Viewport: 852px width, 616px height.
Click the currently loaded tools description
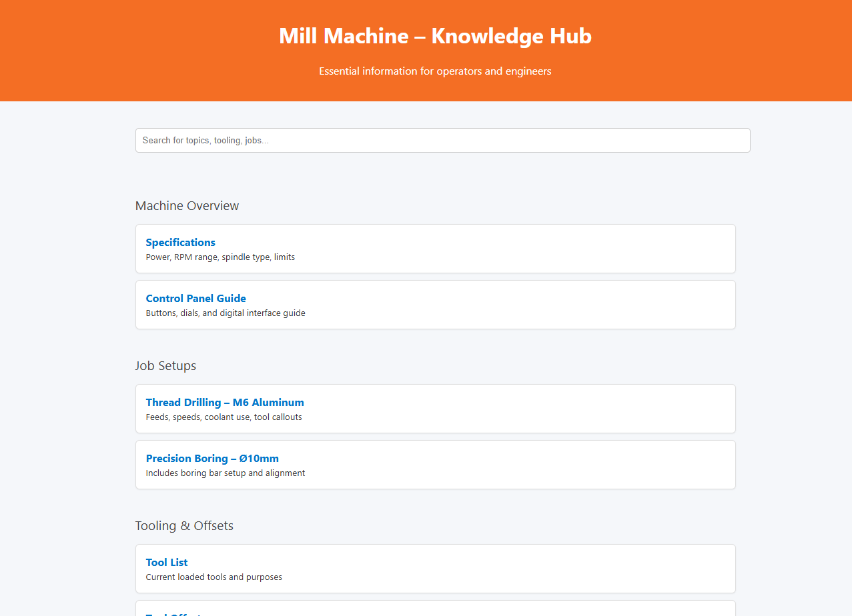click(214, 577)
